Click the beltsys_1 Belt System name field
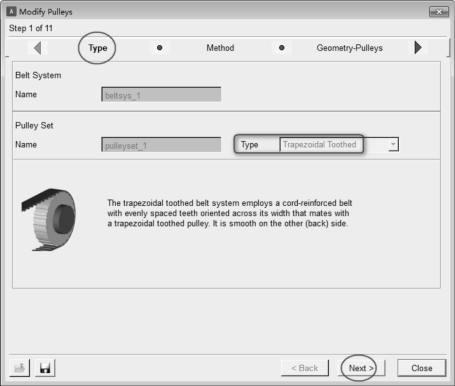Image resolution: width=455 pixels, height=386 pixels. point(161,95)
